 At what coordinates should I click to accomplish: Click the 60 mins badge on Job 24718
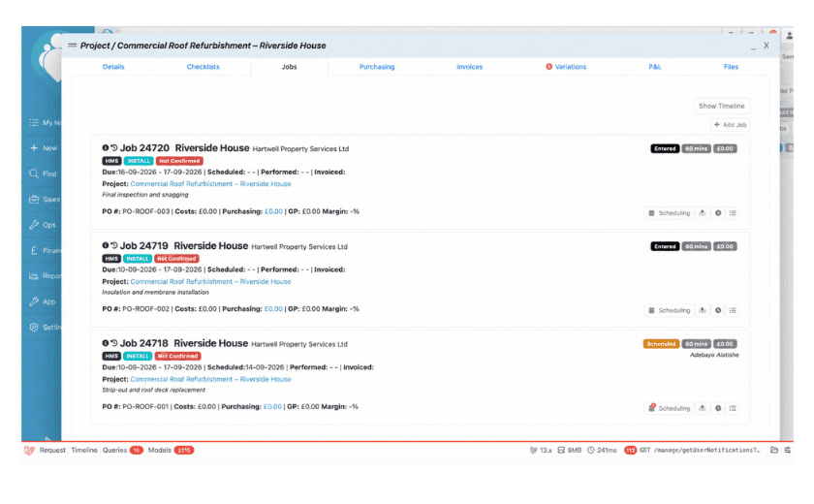(x=696, y=344)
